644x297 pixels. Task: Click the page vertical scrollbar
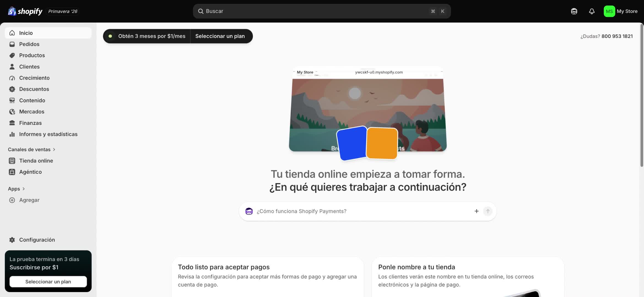[642, 95]
